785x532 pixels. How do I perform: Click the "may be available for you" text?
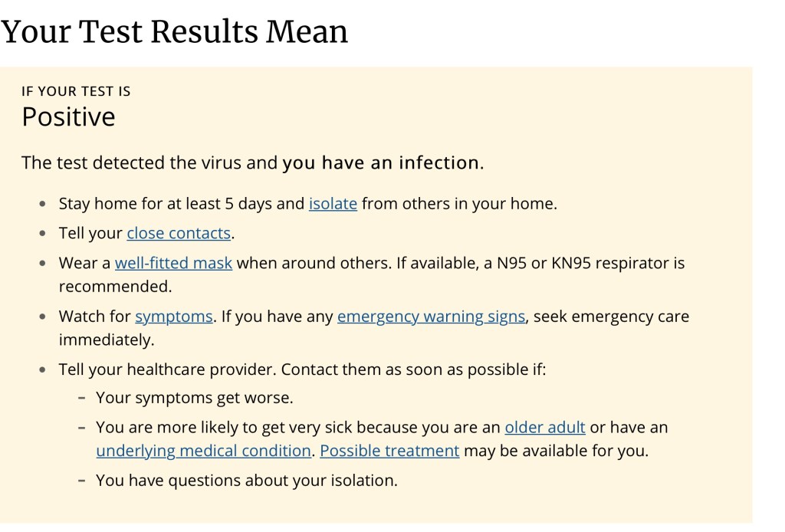pos(556,451)
